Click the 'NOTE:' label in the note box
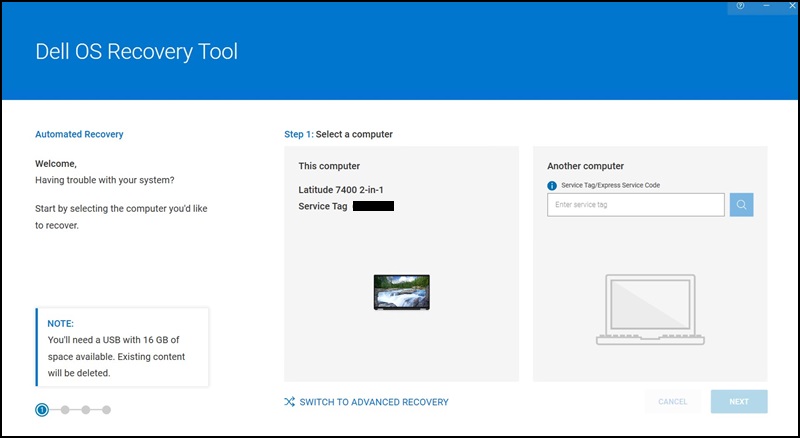800x438 pixels. tap(60, 324)
